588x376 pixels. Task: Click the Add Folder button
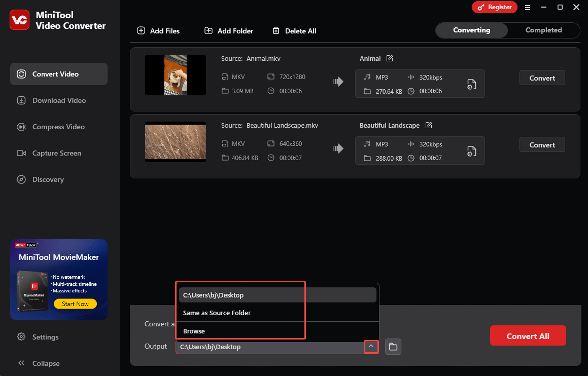coord(229,31)
